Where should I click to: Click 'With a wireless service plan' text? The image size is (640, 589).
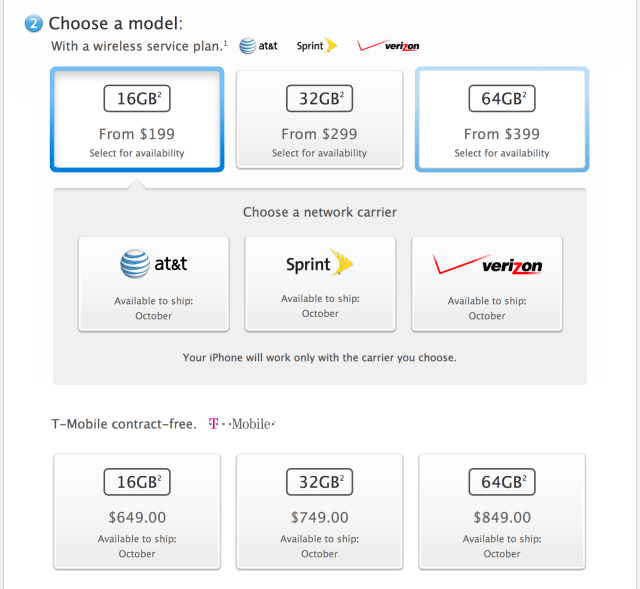pos(136,46)
